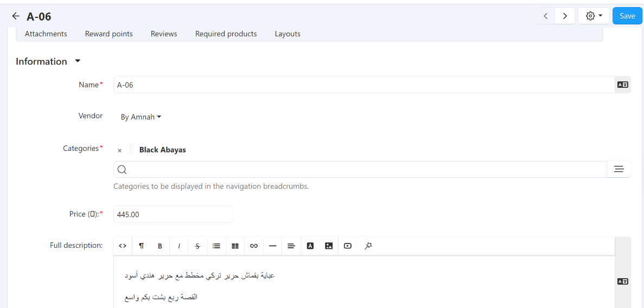Edit the Price field showing 445.00
The image size is (644, 308).
tap(173, 214)
